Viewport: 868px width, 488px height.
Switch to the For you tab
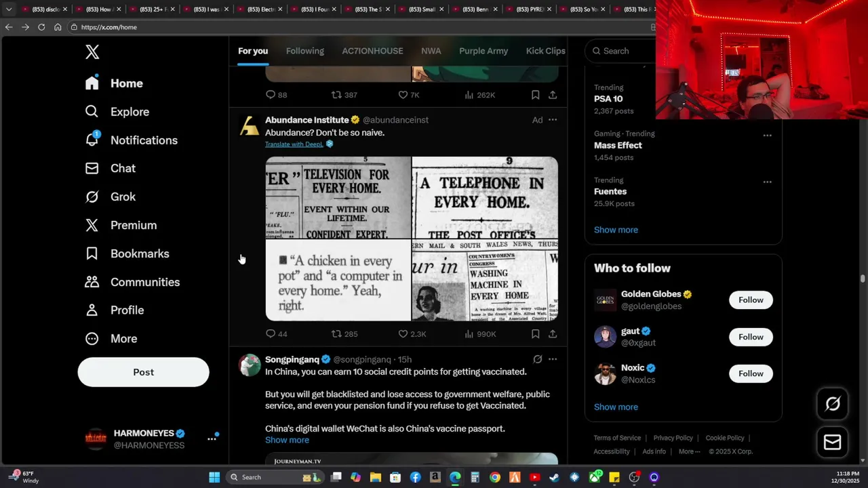[253, 51]
